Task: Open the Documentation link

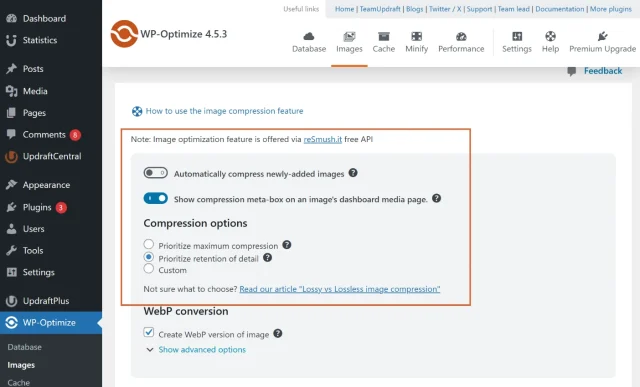Action: click(x=560, y=9)
